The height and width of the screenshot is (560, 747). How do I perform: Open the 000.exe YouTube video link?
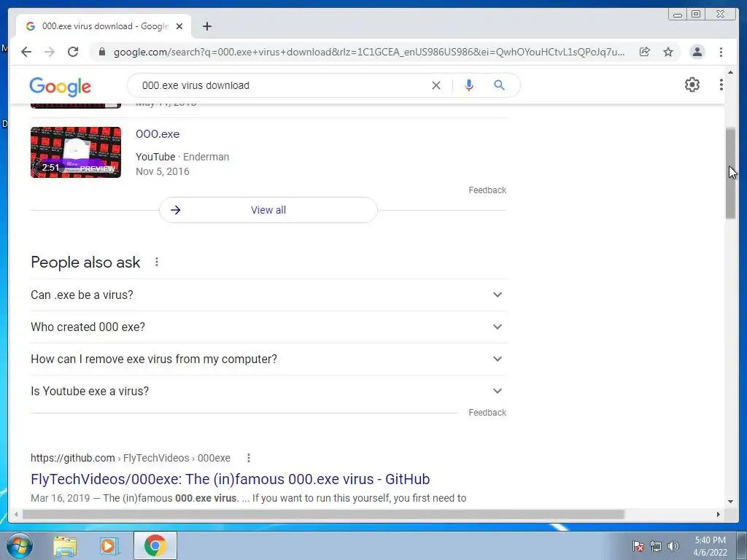tap(158, 134)
